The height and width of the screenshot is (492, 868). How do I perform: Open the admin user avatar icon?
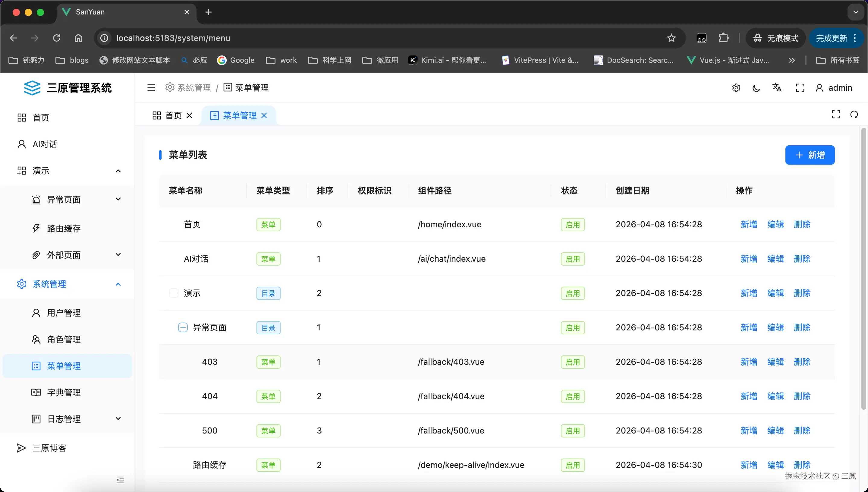(820, 87)
